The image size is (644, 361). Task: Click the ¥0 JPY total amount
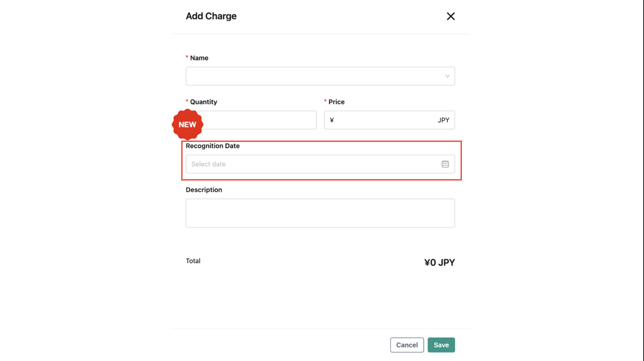439,262
